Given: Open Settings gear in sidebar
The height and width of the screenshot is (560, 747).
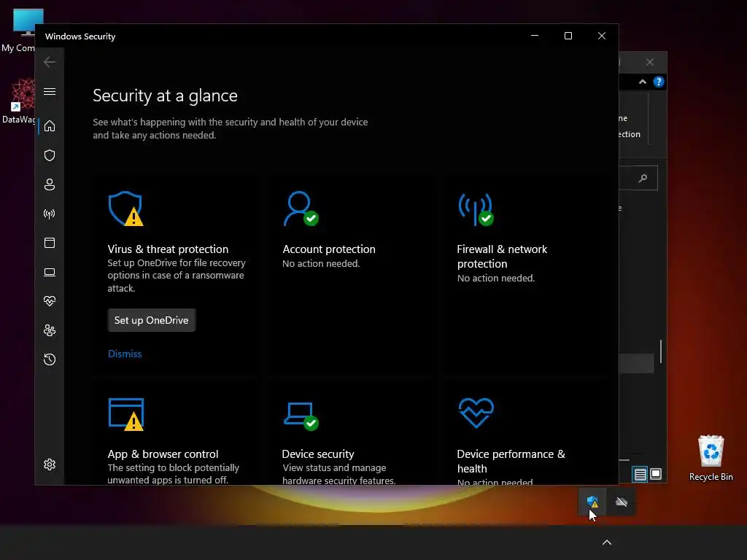Looking at the screenshot, I should click(50, 464).
